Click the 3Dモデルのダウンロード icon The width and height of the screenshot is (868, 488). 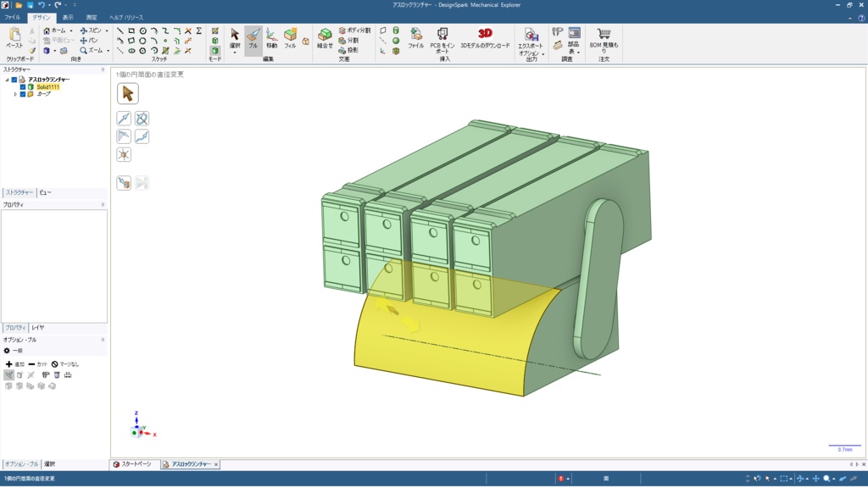tap(485, 39)
